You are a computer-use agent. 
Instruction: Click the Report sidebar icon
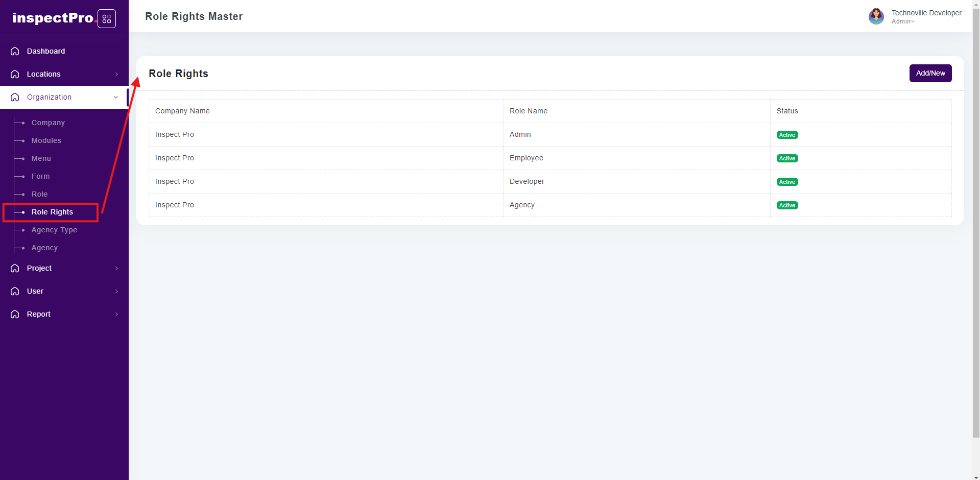pos(15,314)
